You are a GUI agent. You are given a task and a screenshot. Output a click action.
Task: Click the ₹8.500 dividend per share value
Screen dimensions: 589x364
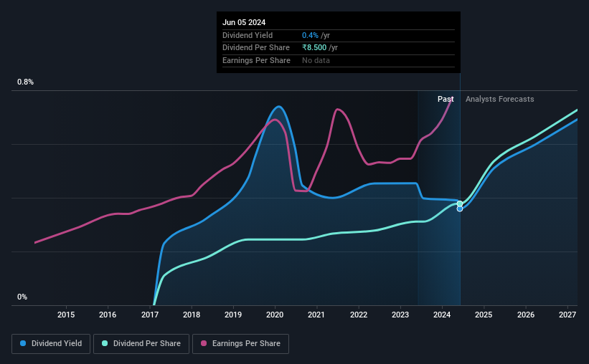[314, 48]
